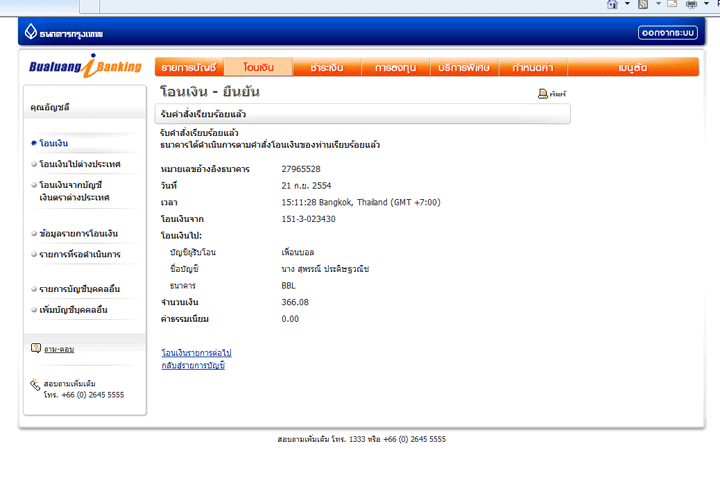
Task: Click browser home icon in toolbar
Action: 612,4
